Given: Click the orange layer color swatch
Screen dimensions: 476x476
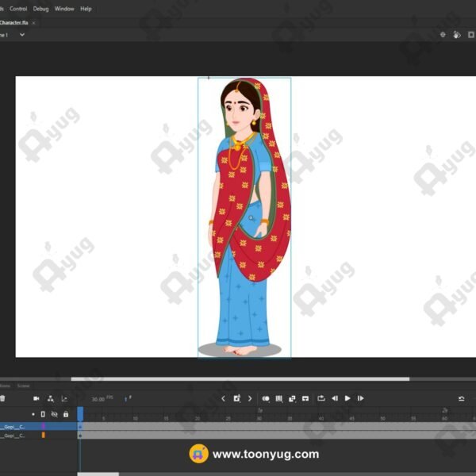Looking at the screenshot, I should click(x=44, y=435).
